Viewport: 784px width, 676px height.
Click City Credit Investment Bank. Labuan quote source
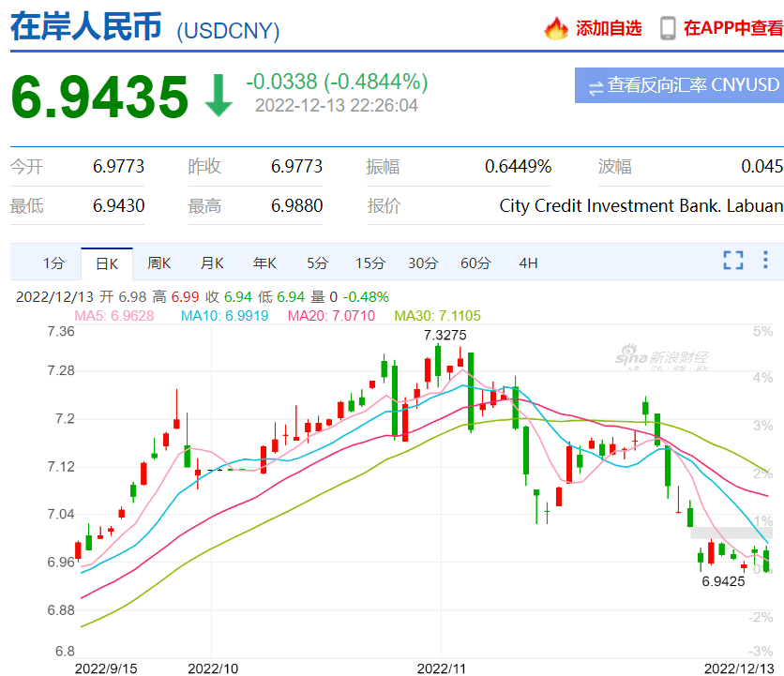pos(641,206)
